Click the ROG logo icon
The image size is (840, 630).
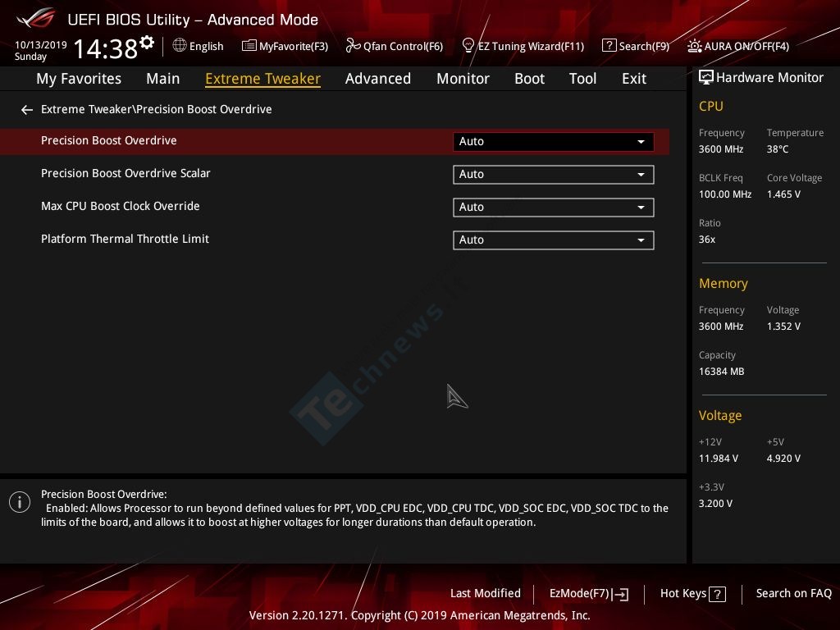[x=36, y=18]
